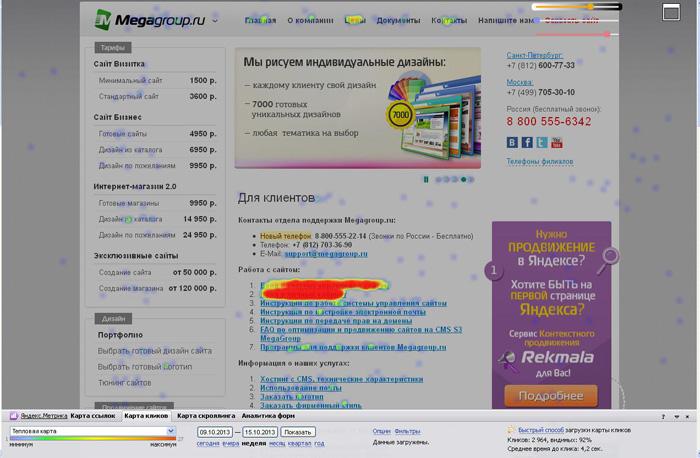Open the Москва phone link
The image size is (700, 458).
tap(520, 83)
